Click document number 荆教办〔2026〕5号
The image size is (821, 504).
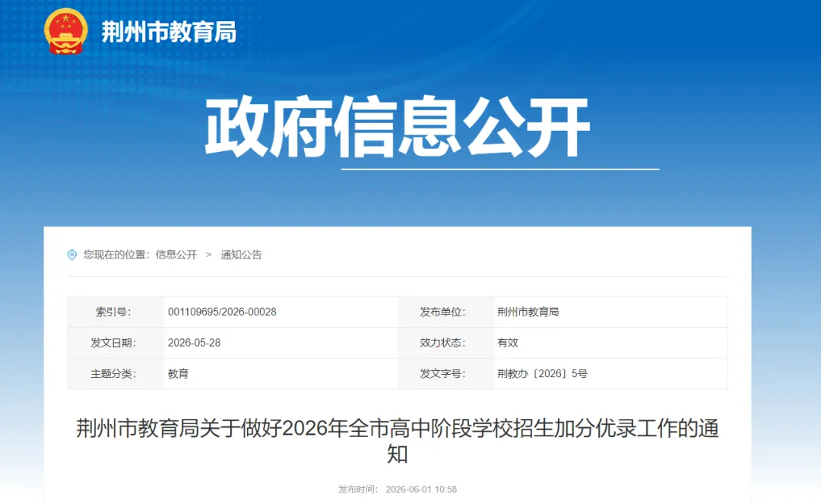tap(542, 374)
